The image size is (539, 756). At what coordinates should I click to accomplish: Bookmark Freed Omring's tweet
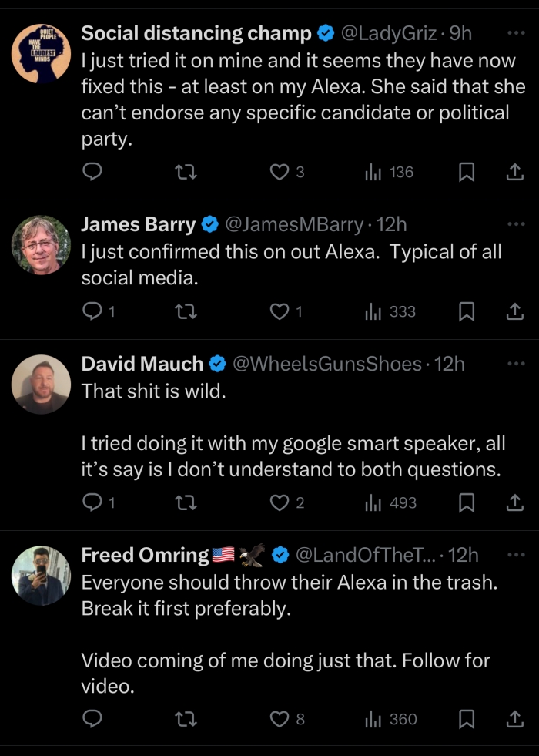[x=466, y=720]
